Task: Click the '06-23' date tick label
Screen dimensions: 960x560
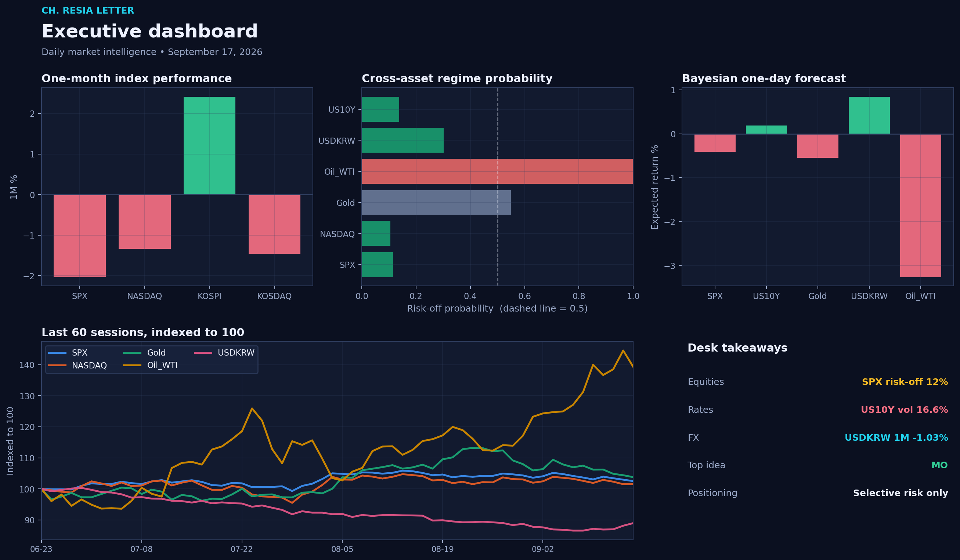Action: 41,549
